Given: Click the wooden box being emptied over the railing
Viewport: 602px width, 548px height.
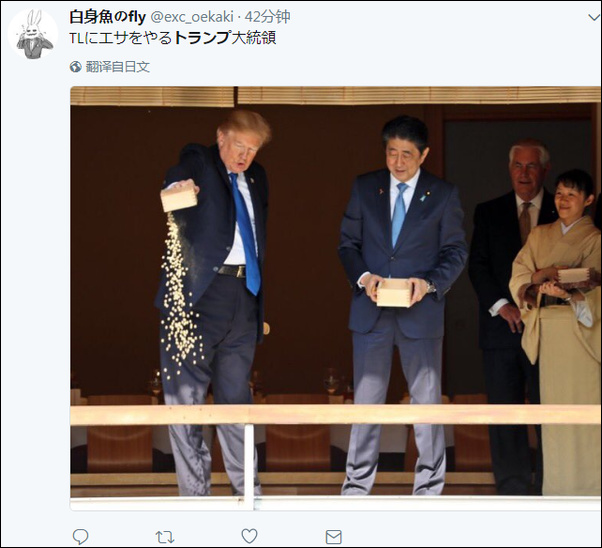Looking at the screenshot, I should 179,196.
